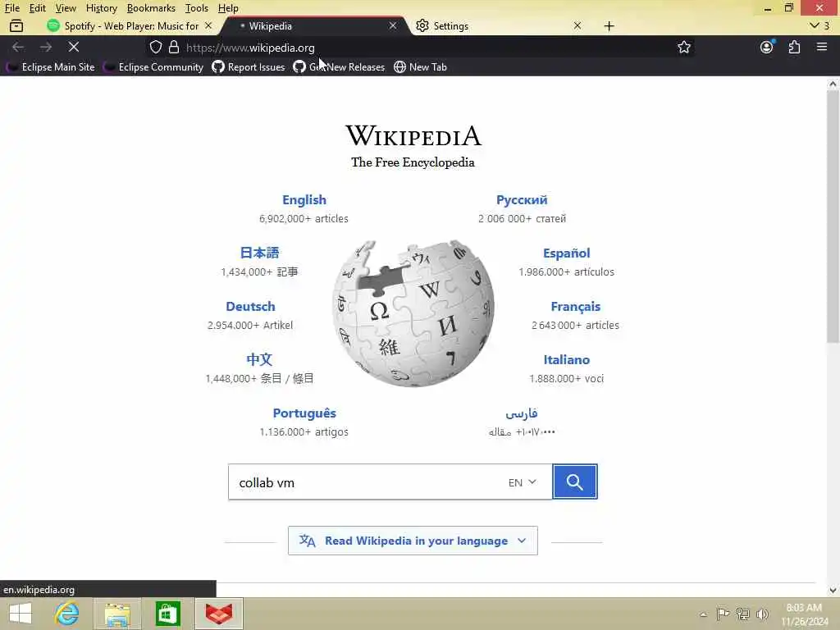Screen dimensions: 840x630
Task: Click the tab overview icon left of Spotify tab
Action: pyautogui.click(x=16, y=25)
